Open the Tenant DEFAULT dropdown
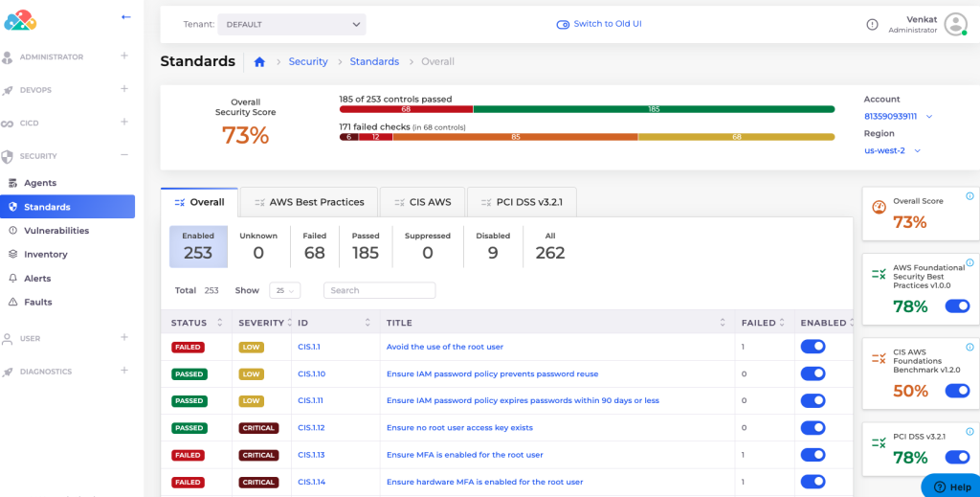 coord(291,24)
